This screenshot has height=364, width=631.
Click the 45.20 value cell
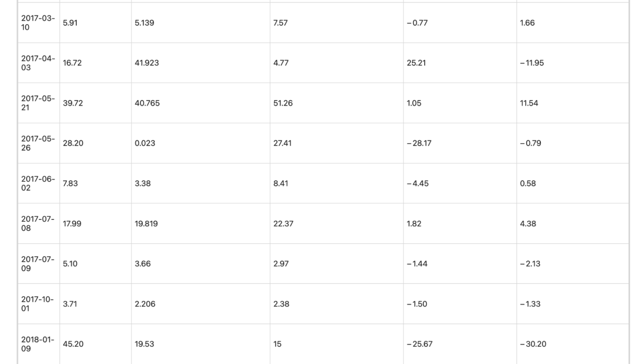coord(96,344)
